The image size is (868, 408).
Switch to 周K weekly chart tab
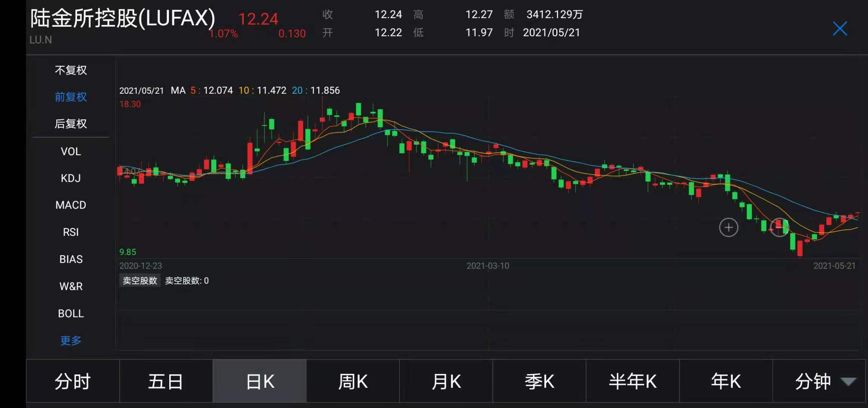coord(353,381)
